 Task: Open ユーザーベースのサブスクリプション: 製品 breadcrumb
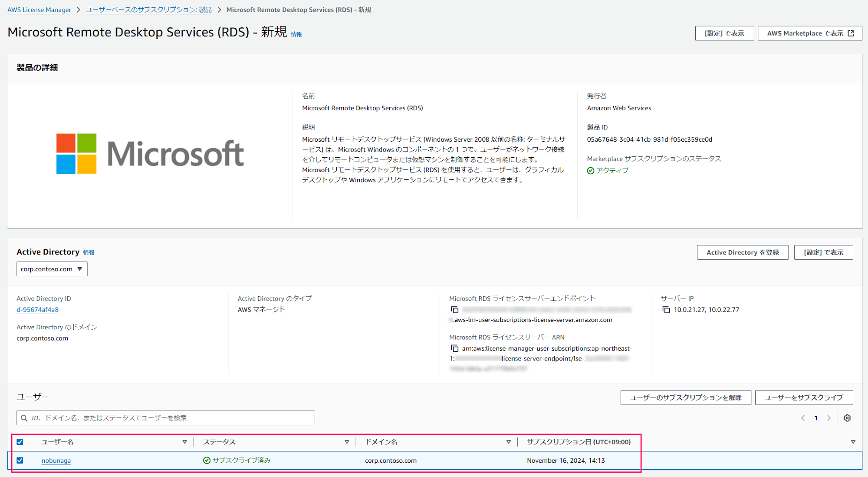coord(149,10)
